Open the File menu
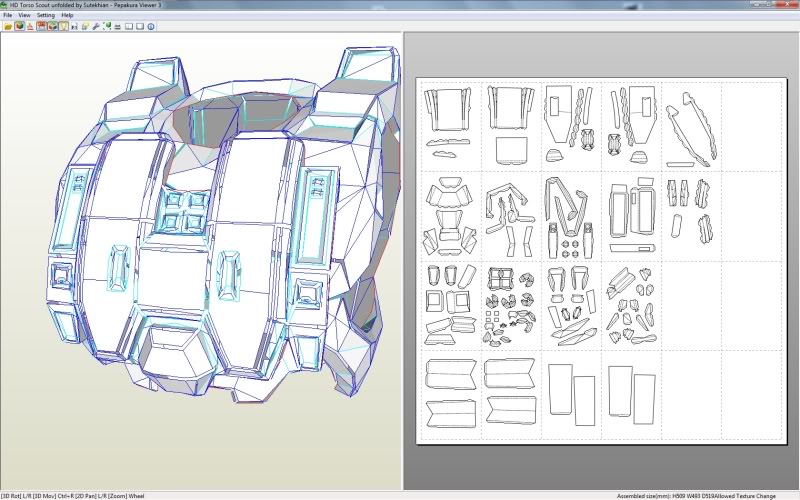This screenshot has height=500, width=800. [x=8, y=15]
